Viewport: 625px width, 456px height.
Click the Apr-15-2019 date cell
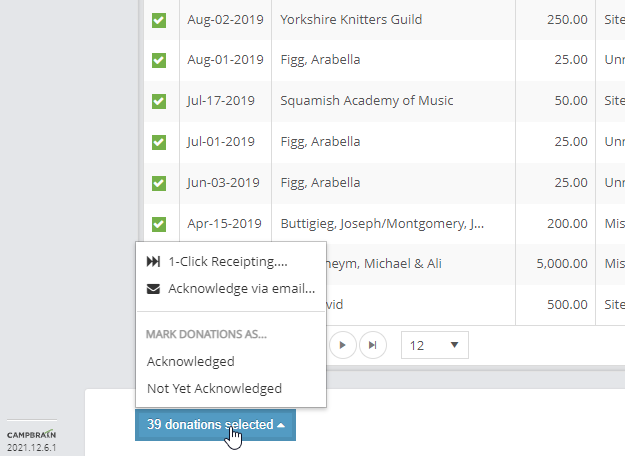tap(224, 224)
